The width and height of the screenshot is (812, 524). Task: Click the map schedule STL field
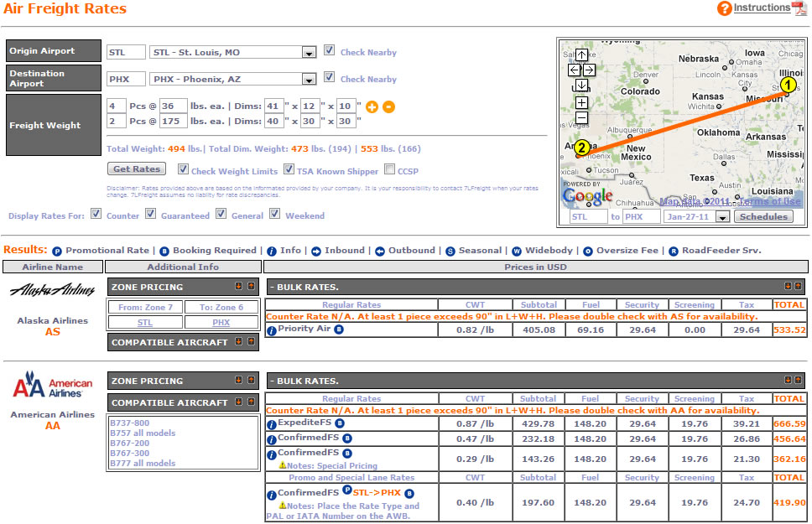pos(589,217)
